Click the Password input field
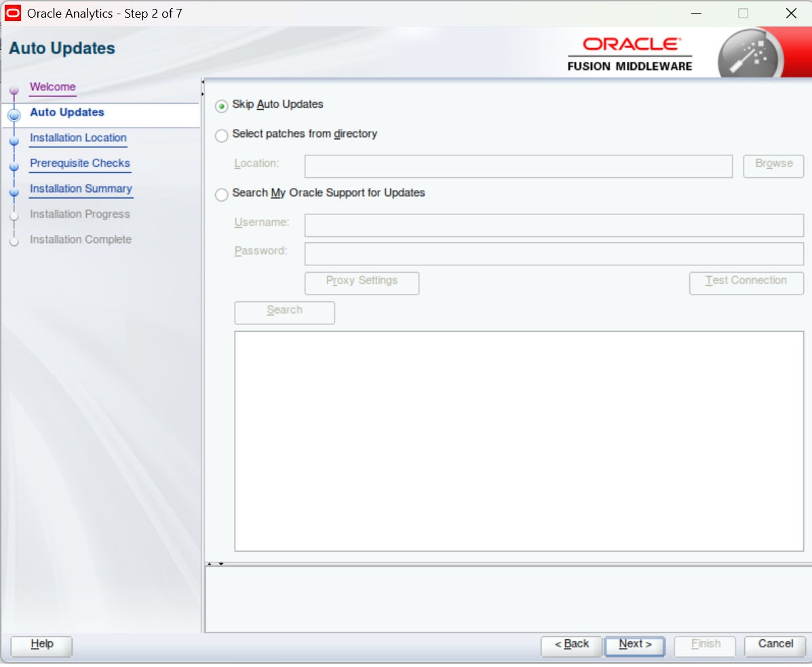This screenshot has width=812, height=667. pyautogui.click(x=554, y=254)
